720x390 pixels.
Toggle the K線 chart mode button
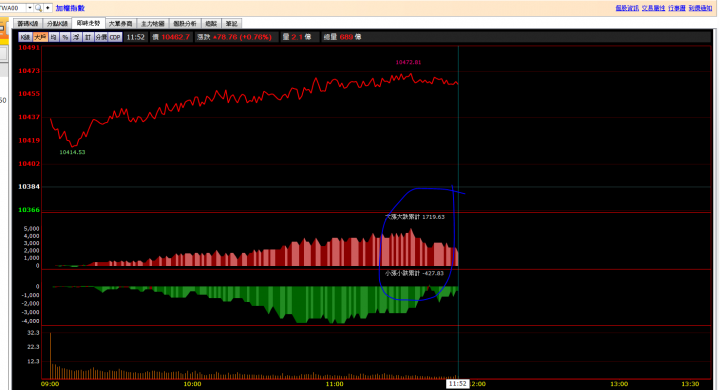pyautogui.click(x=25, y=37)
